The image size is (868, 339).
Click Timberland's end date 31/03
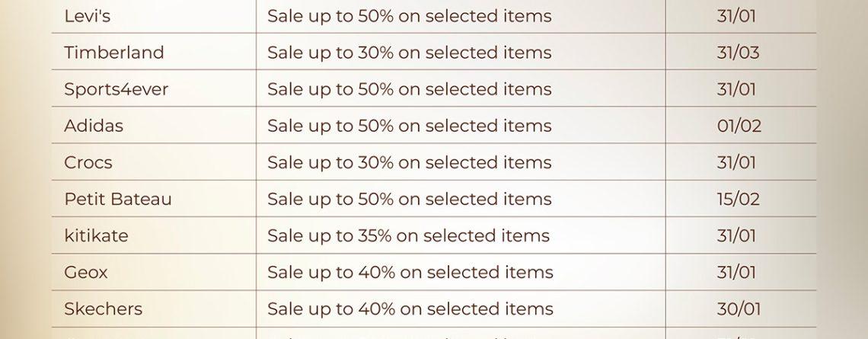coord(738,53)
